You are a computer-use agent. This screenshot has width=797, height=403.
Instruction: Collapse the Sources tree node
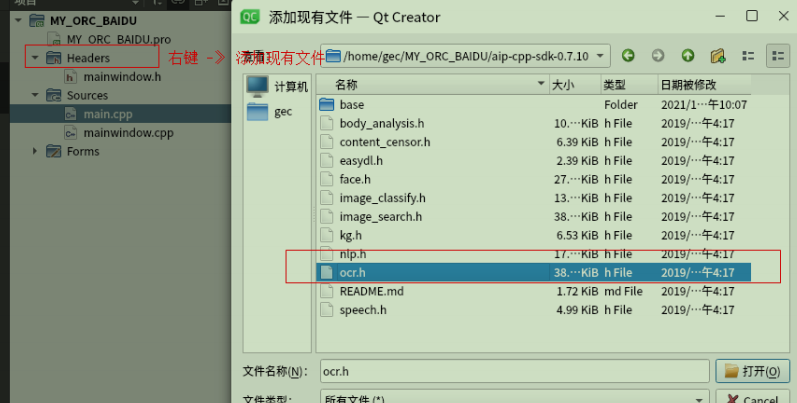point(35,95)
